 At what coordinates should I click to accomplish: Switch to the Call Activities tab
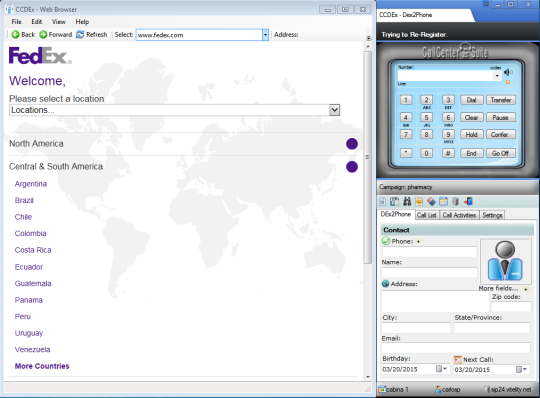coord(459,215)
